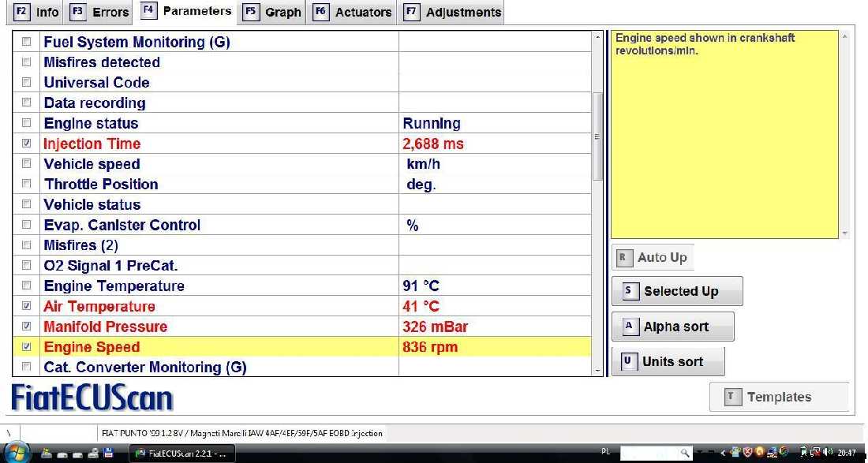Image resolution: width=868 pixels, height=463 pixels.
Task: Click the search magnifier in taskbar
Action: coord(685,453)
